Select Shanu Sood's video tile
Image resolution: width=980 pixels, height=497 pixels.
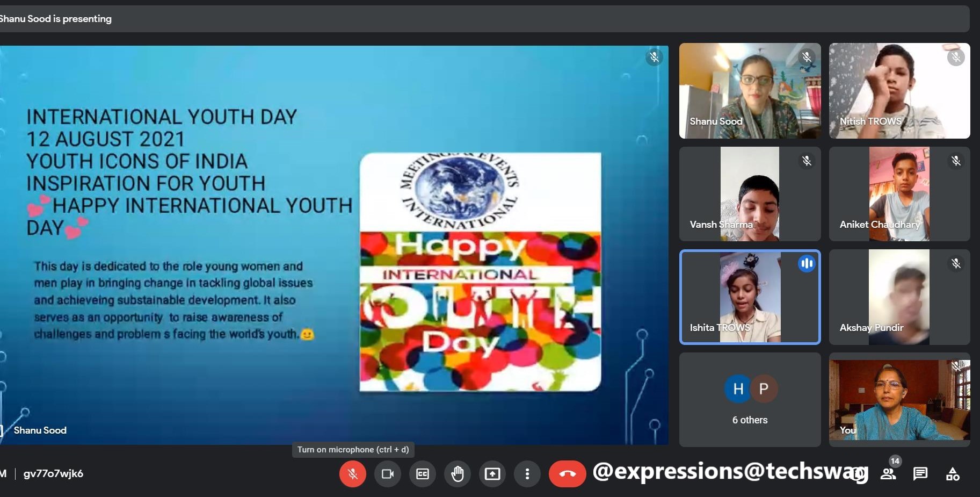tap(750, 91)
